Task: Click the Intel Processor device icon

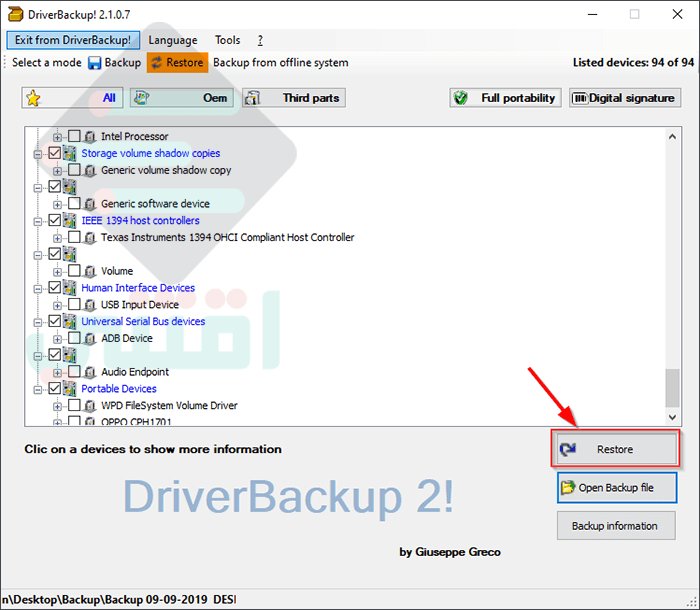Action: pyautogui.click(x=90, y=137)
